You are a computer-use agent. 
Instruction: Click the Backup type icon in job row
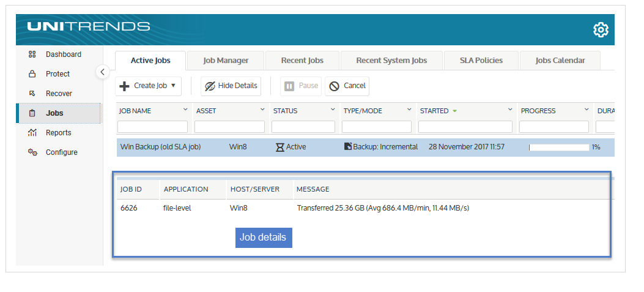click(x=348, y=146)
